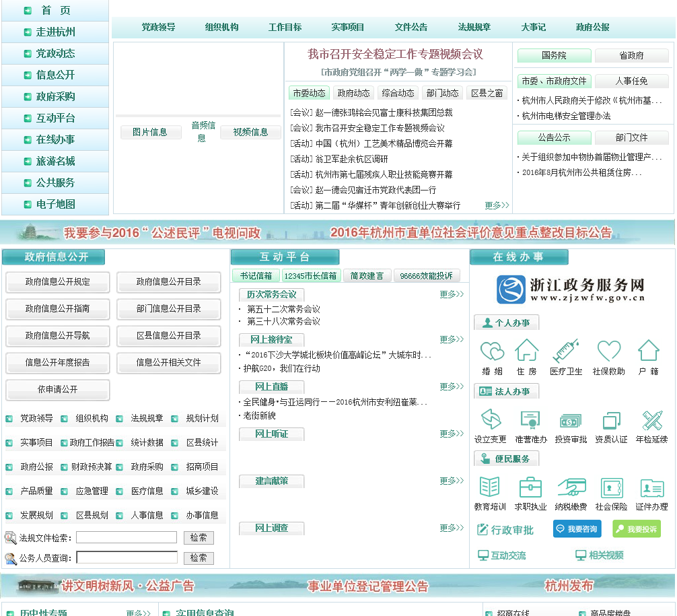Click the blue 我要咨询 button
Image resolution: width=677 pixels, height=616 pixels.
(577, 528)
